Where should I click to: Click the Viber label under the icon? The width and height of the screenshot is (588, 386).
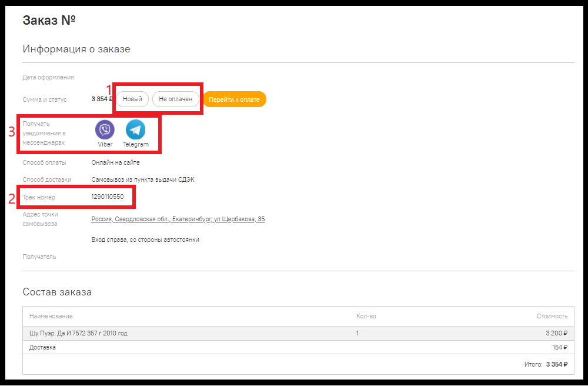(x=105, y=144)
